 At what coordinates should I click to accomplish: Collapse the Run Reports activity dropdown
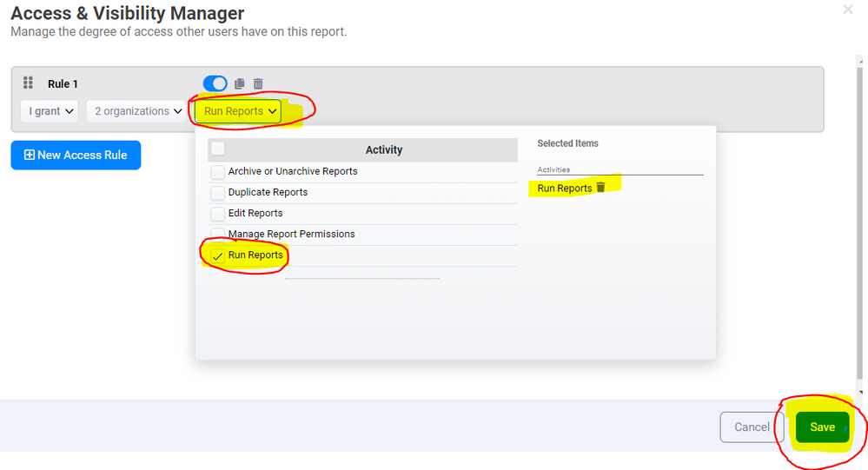tap(240, 111)
